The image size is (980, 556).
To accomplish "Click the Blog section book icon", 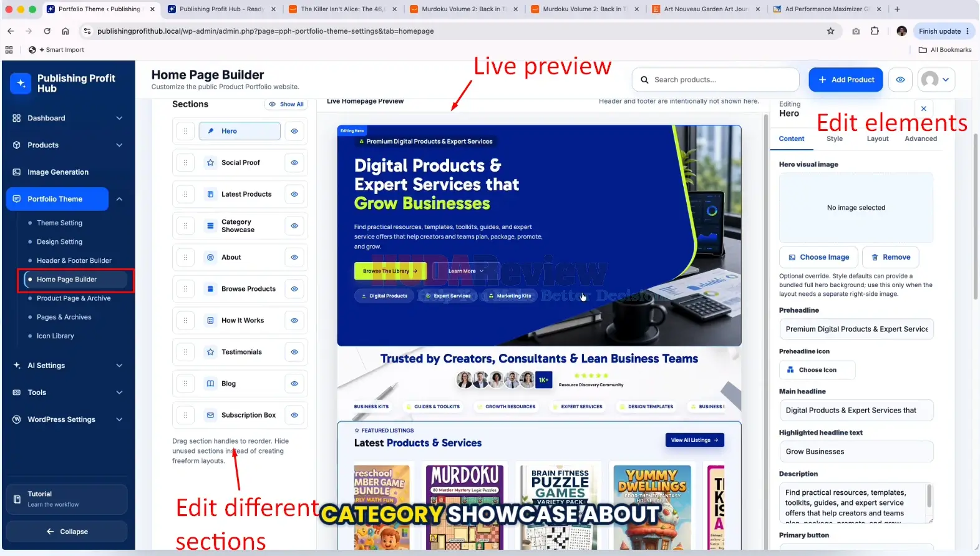I will pos(210,383).
